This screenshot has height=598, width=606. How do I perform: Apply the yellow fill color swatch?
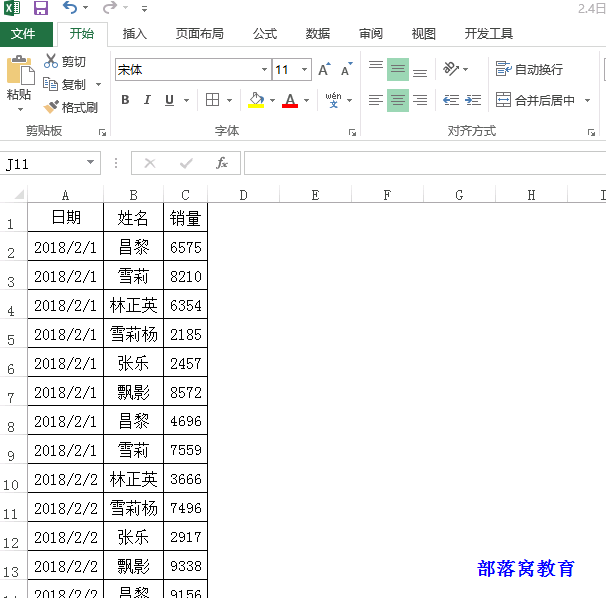[255, 100]
